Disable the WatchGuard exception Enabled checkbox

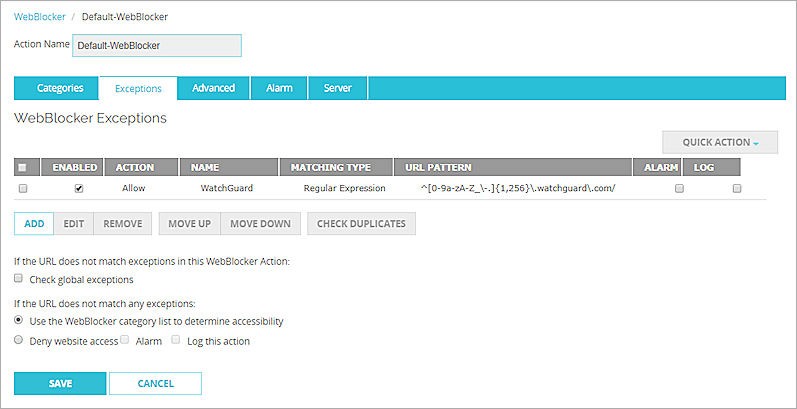click(x=79, y=188)
